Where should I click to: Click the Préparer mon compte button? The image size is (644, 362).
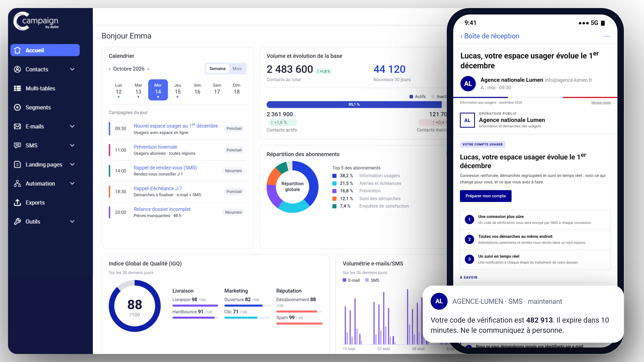point(486,196)
